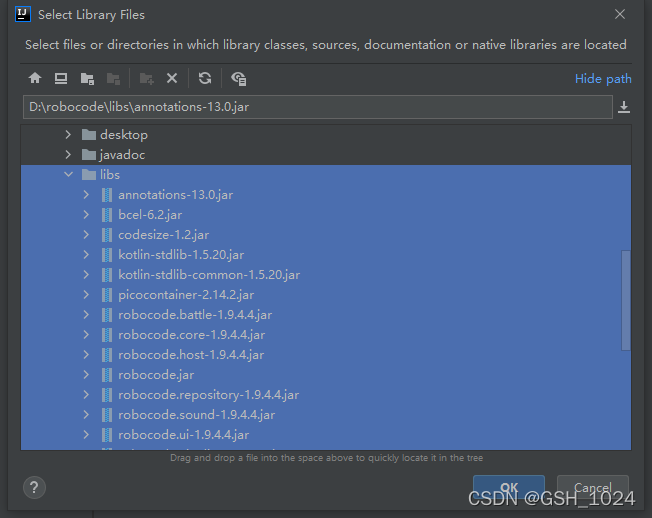This screenshot has height=518, width=652.
Task: Select robocode.repository-1.9.4.4.jar file
Action: coord(326,395)
